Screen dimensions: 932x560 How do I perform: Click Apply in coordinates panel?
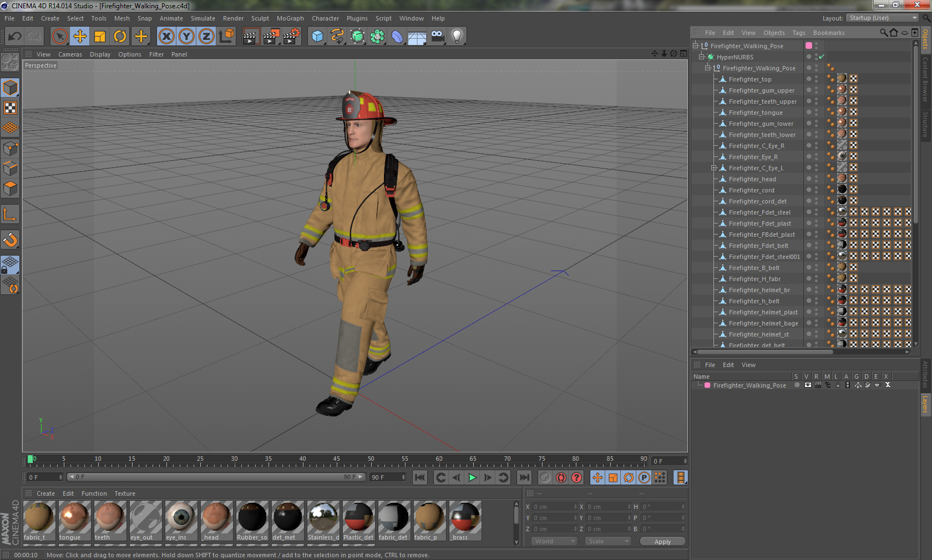pyautogui.click(x=662, y=542)
